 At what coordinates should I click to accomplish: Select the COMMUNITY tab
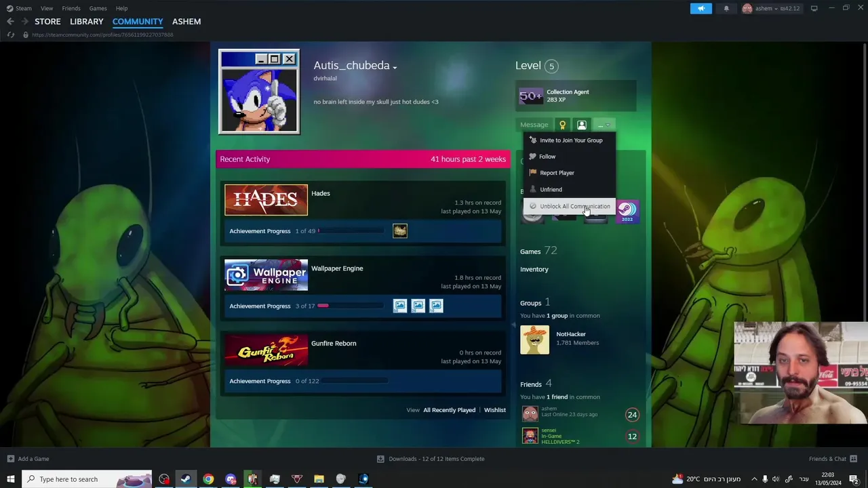(138, 22)
